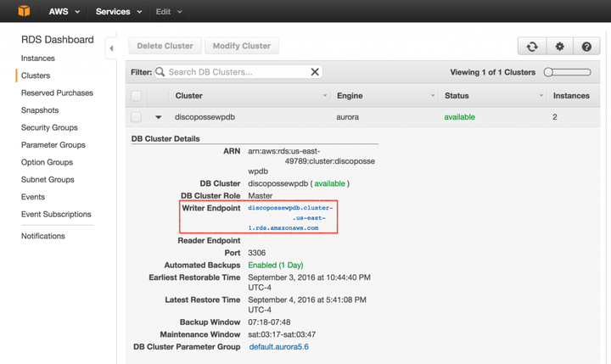The image size is (611, 364).
Task: Click the Delete Cluster button
Action: pos(165,46)
